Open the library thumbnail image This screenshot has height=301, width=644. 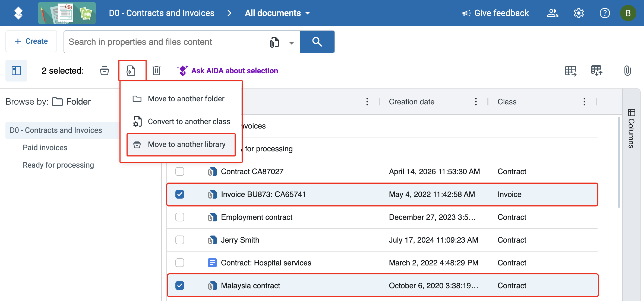(x=67, y=13)
